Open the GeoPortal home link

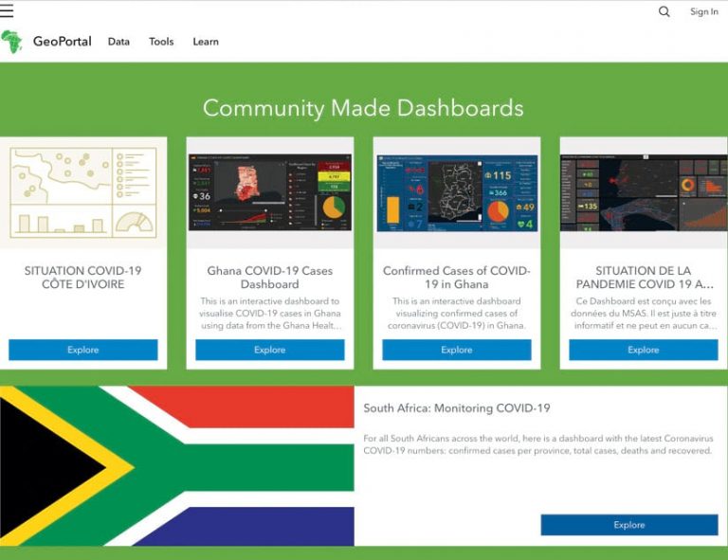[63, 42]
